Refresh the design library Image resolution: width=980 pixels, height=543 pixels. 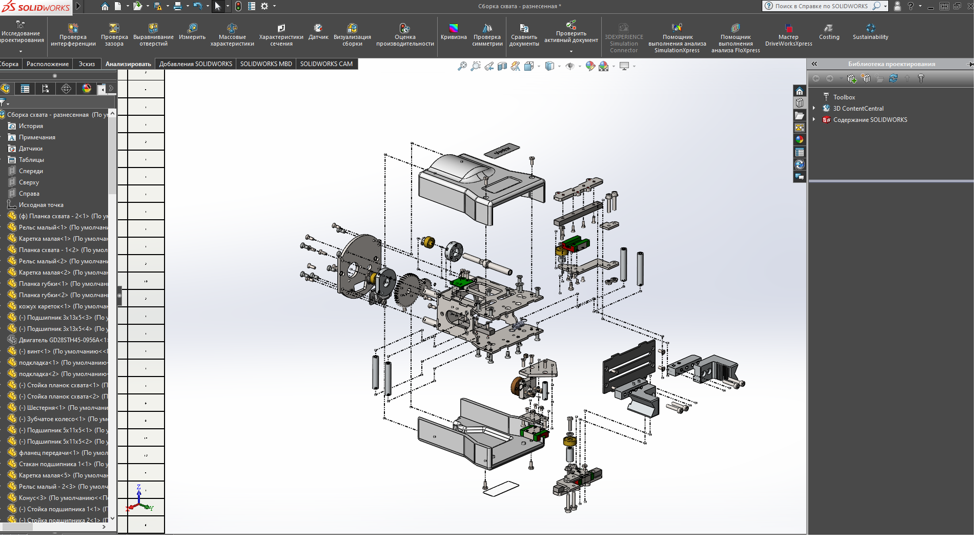[x=893, y=78]
